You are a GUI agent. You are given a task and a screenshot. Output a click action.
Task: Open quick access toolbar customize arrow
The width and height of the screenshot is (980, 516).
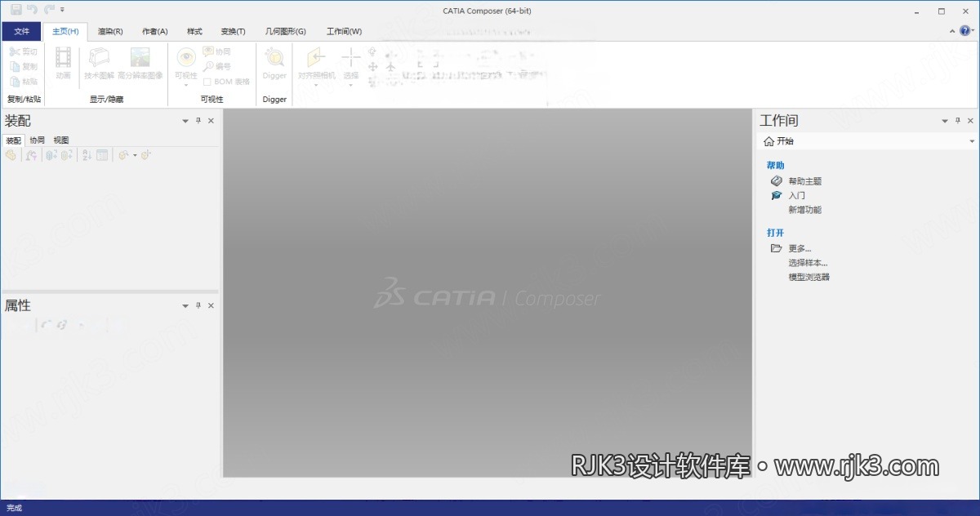[x=63, y=11]
